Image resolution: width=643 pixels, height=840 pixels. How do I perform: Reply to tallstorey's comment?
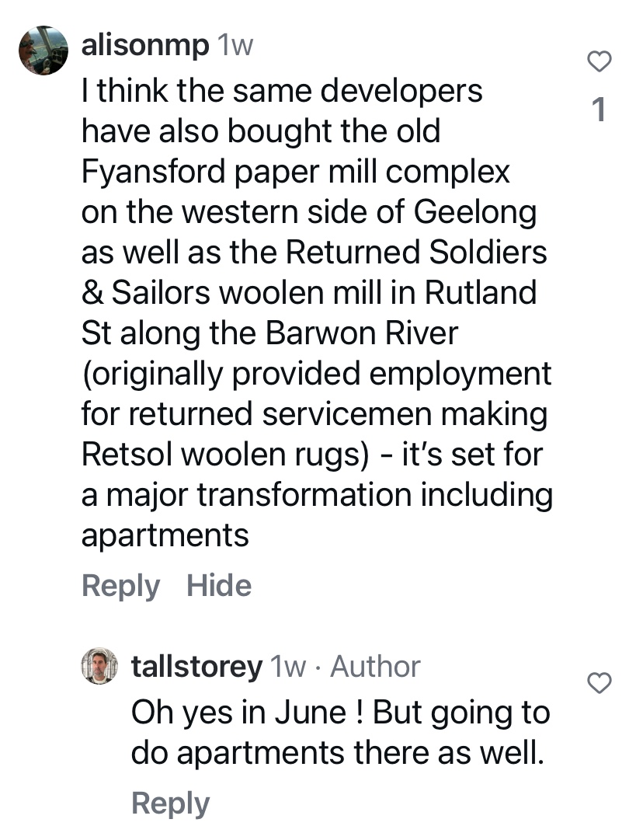170,803
